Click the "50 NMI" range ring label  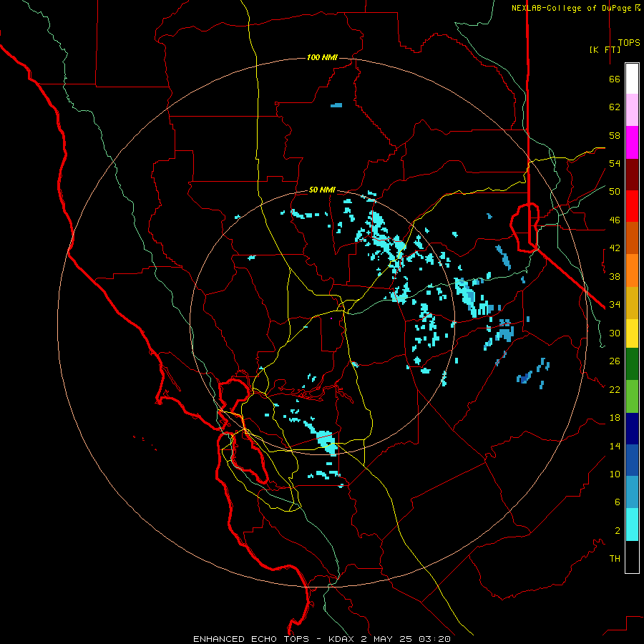(322, 190)
